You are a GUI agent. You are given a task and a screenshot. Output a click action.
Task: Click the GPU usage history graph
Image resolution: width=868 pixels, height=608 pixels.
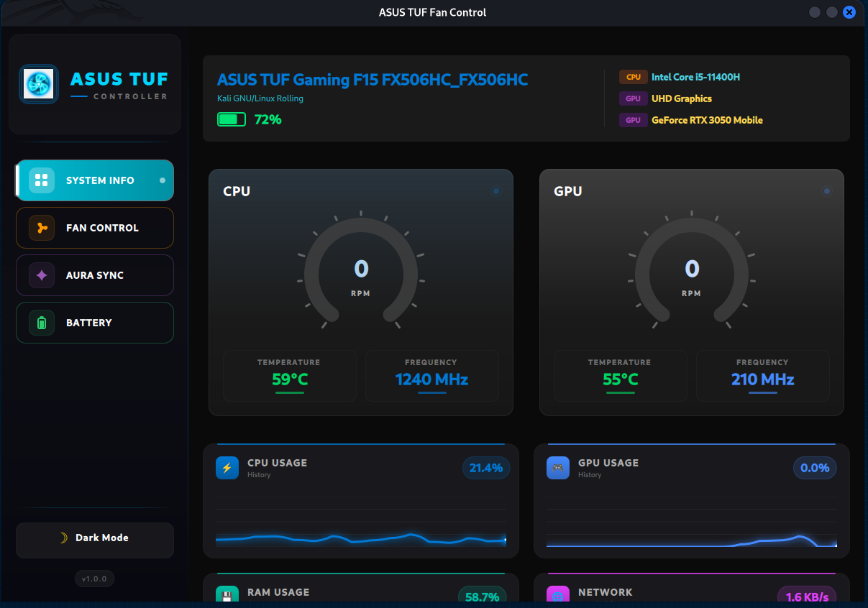point(692,521)
